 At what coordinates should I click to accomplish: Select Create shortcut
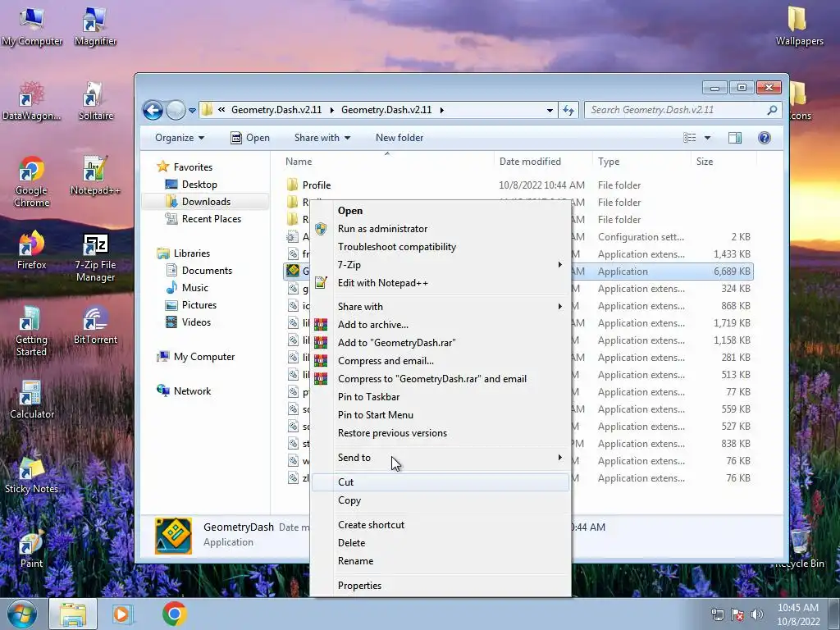click(441, 525)
